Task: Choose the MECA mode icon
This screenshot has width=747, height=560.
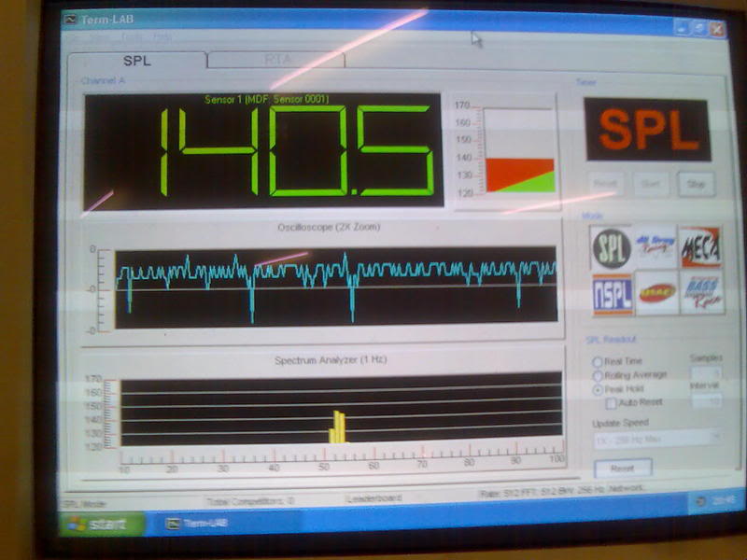Action: (700, 247)
